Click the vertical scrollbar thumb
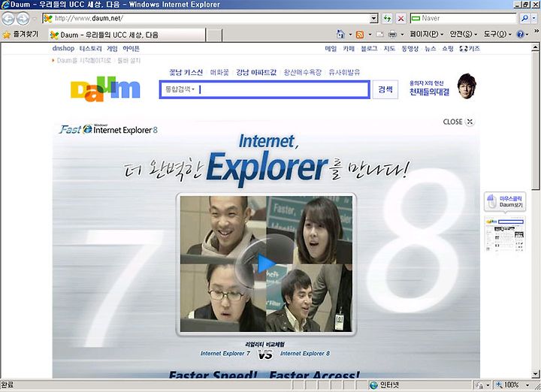This screenshot has width=541, height=392. point(535,120)
